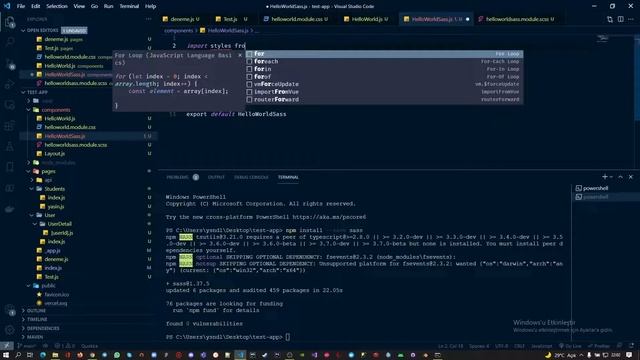640x360 pixels.
Task: Select the 'for' For Loop suggestion
Action: point(384,54)
